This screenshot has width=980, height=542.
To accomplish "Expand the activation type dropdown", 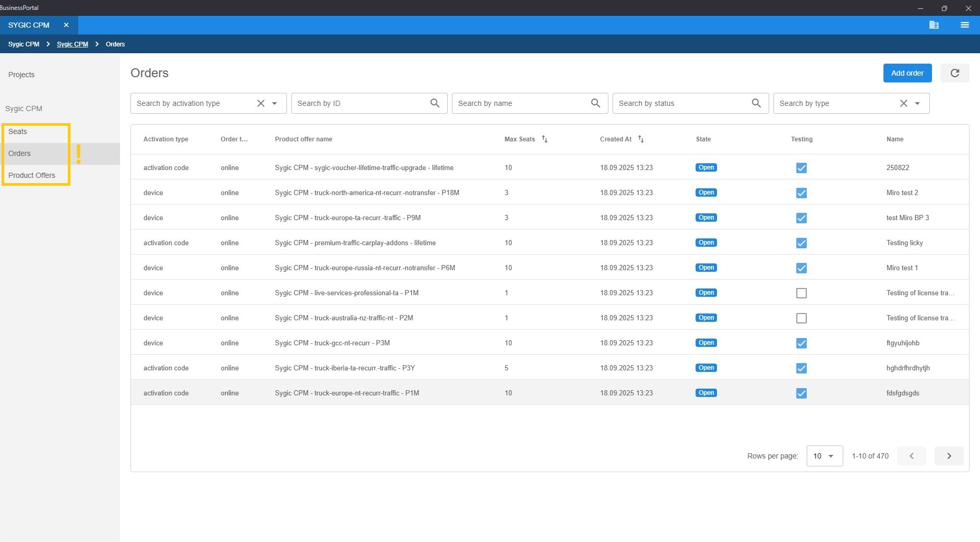I will click(x=274, y=103).
